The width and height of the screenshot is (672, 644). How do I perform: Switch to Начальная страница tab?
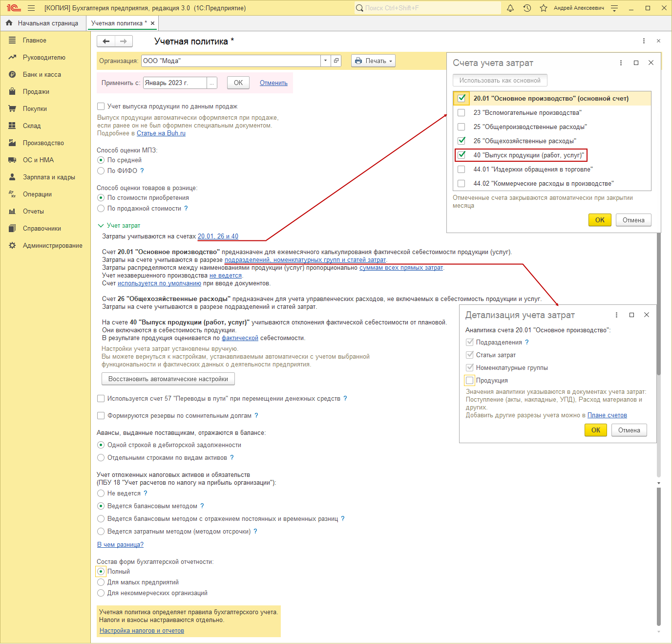[48, 23]
